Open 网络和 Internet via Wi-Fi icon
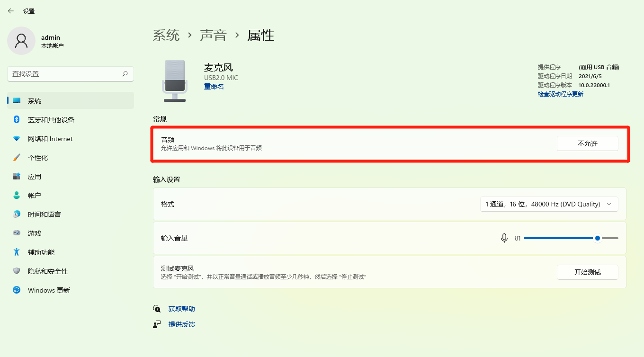The width and height of the screenshot is (644, 357). [17, 139]
